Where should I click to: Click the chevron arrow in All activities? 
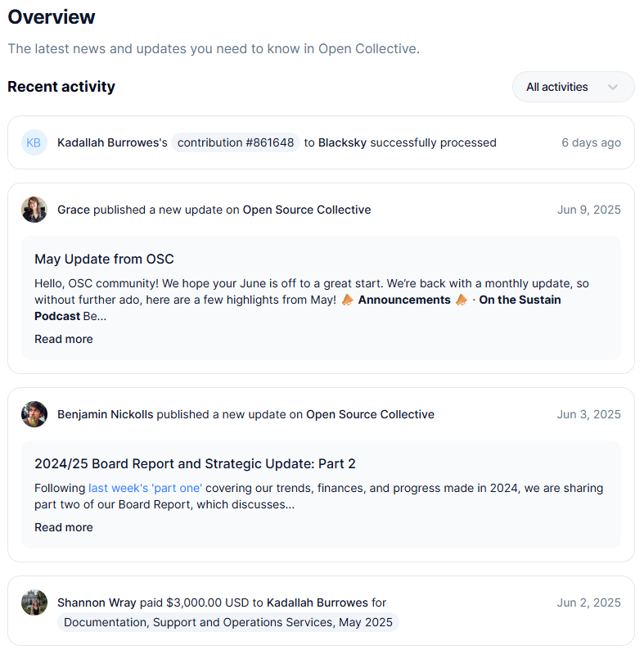(x=613, y=87)
